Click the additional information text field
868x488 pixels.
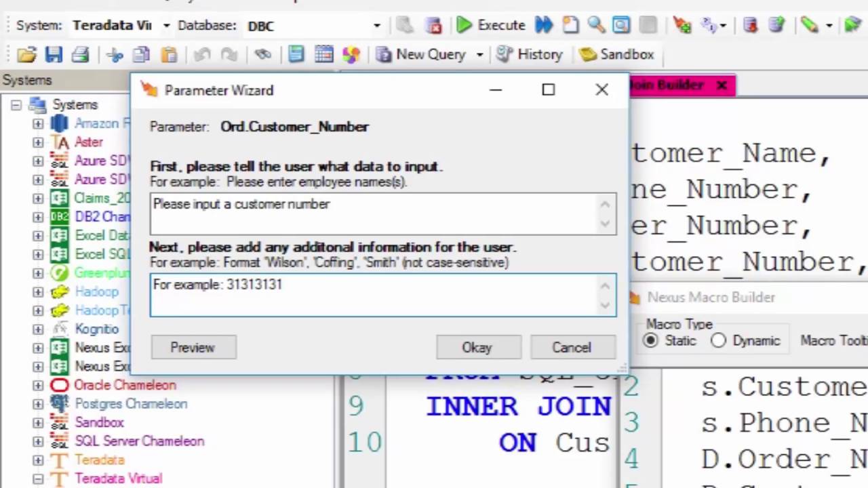tap(383, 295)
